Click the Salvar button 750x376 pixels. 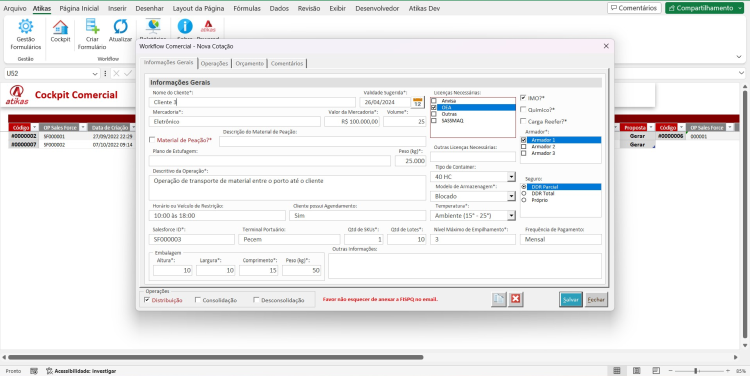pyautogui.click(x=571, y=299)
